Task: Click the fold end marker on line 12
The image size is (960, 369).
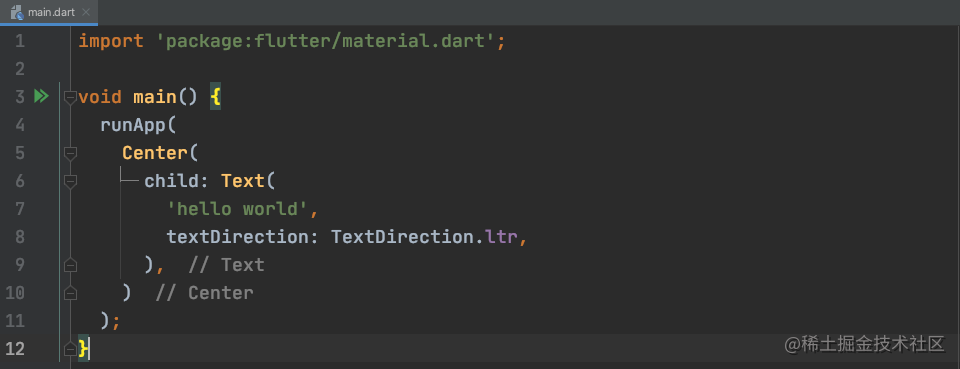Action: tap(70, 349)
